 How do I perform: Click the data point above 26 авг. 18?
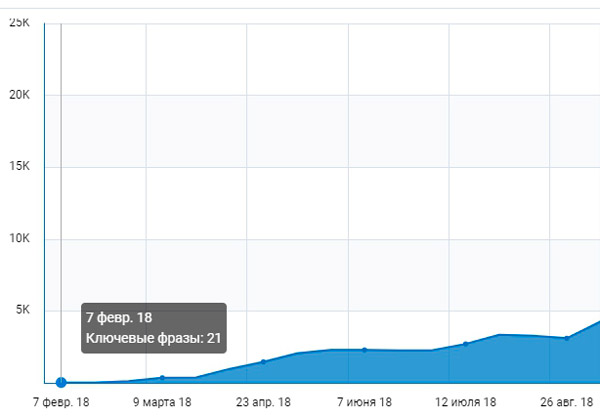click(x=566, y=338)
